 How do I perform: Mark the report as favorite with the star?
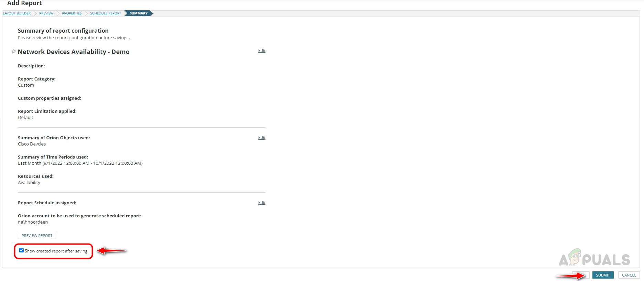[x=14, y=52]
